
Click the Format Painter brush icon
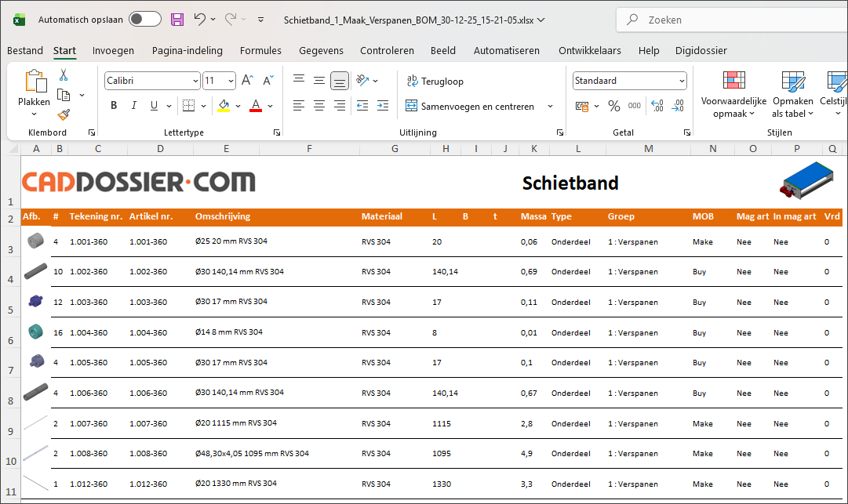point(64,114)
